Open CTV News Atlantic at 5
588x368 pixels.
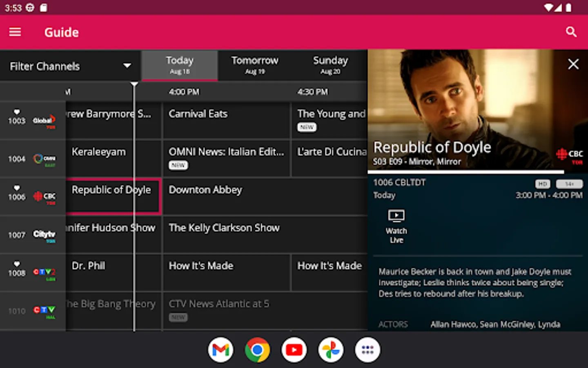[x=265, y=310]
